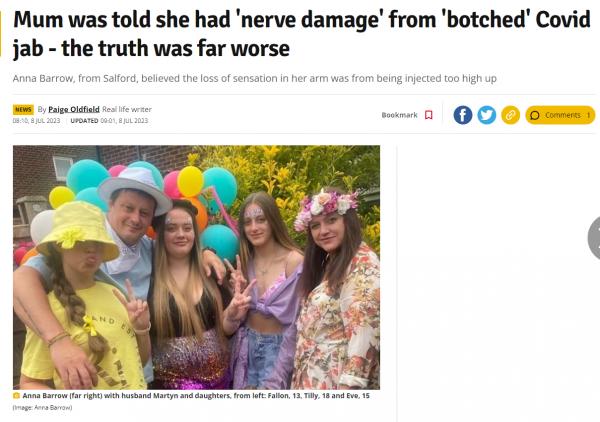Click the yellow camera icon beside caption

[16, 396]
